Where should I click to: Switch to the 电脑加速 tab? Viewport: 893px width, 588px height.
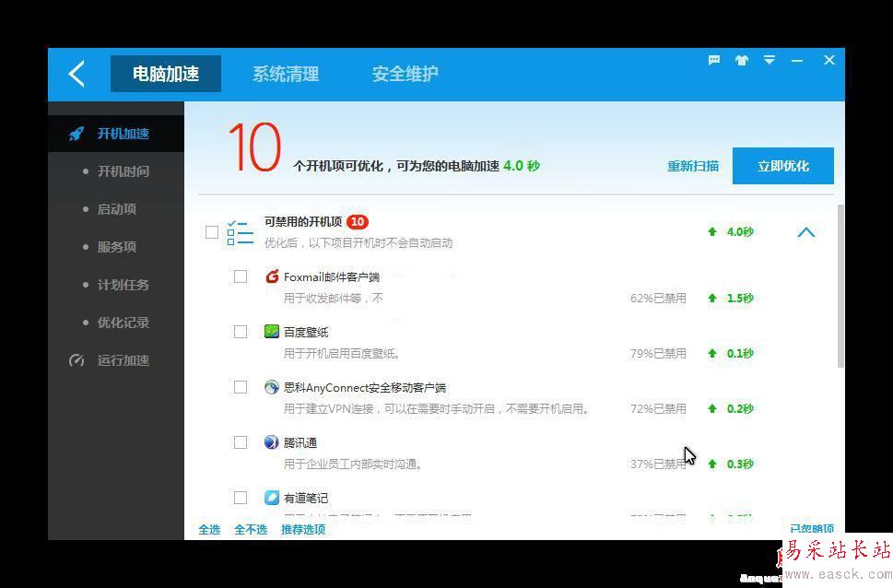pyautogui.click(x=166, y=74)
